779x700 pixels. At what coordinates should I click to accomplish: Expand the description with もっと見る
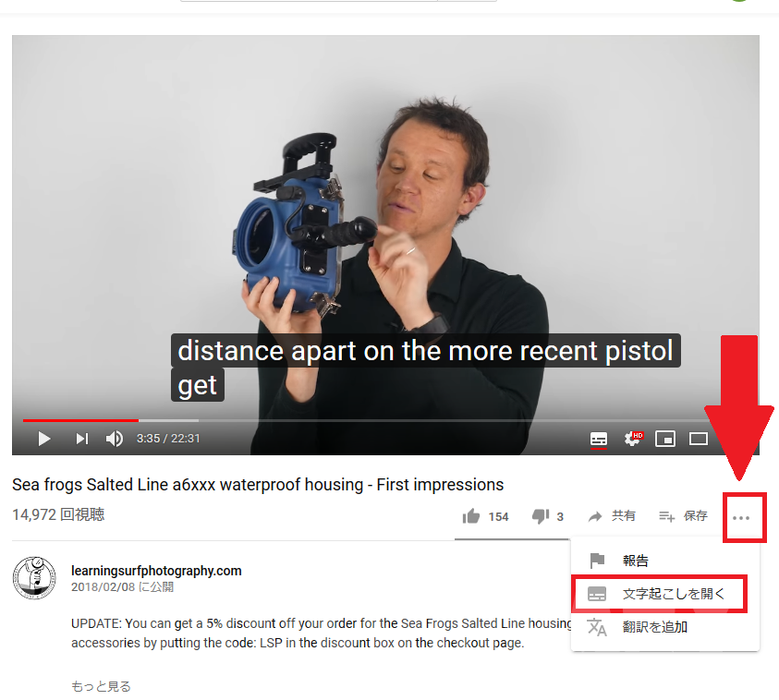point(101,686)
